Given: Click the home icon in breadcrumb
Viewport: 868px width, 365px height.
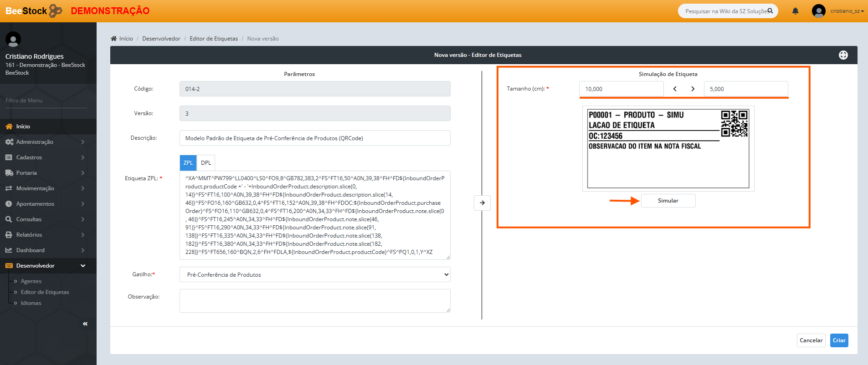Looking at the screenshot, I should 114,39.
